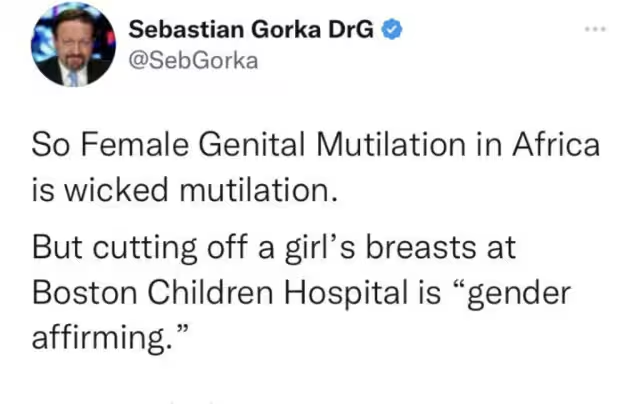Open the @SebGorka handle link
This screenshot has width=640, height=404.
[x=194, y=60]
